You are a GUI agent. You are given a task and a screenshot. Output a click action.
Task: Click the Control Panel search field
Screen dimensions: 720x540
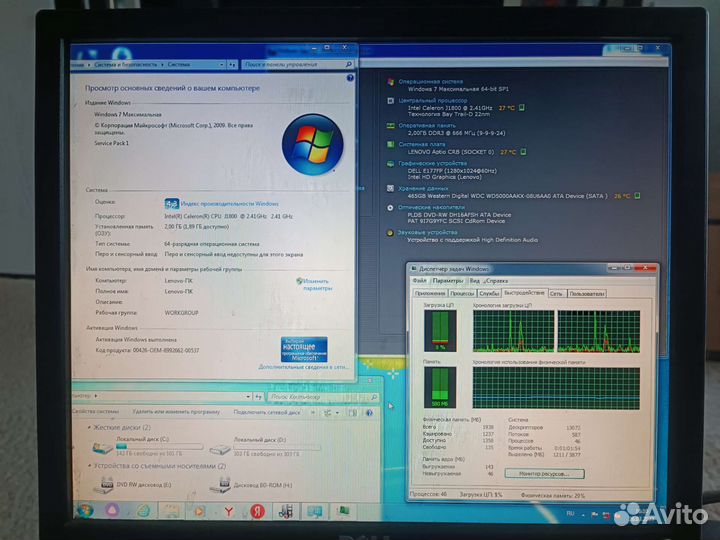[298, 65]
